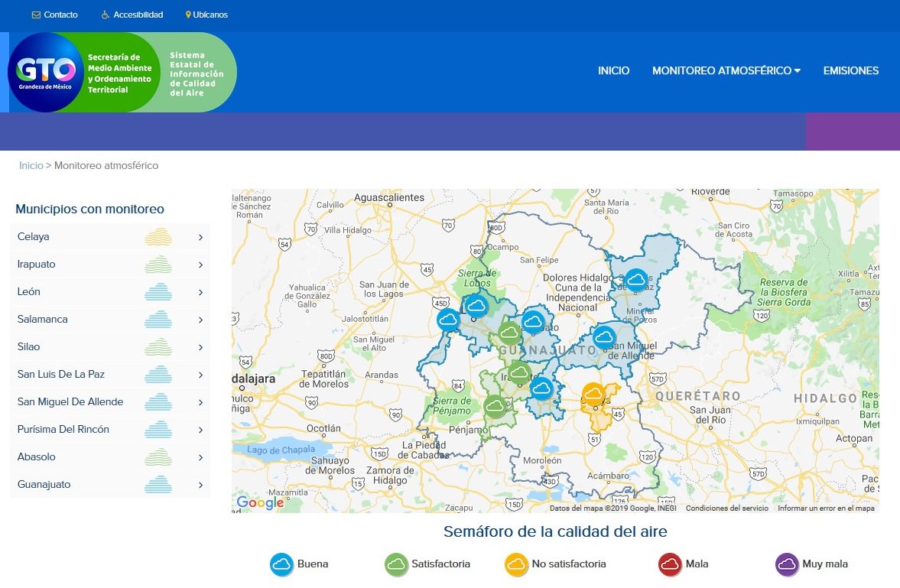Open the Ubícanos link in the top bar
This screenshot has height=588, width=900.
click(x=206, y=15)
